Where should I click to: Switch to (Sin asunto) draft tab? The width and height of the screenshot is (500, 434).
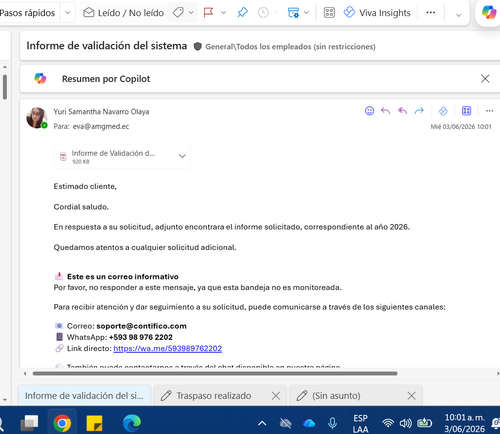click(336, 396)
